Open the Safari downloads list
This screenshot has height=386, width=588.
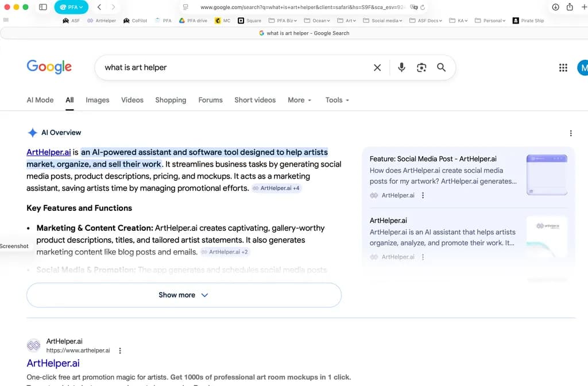[x=555, y=7]
